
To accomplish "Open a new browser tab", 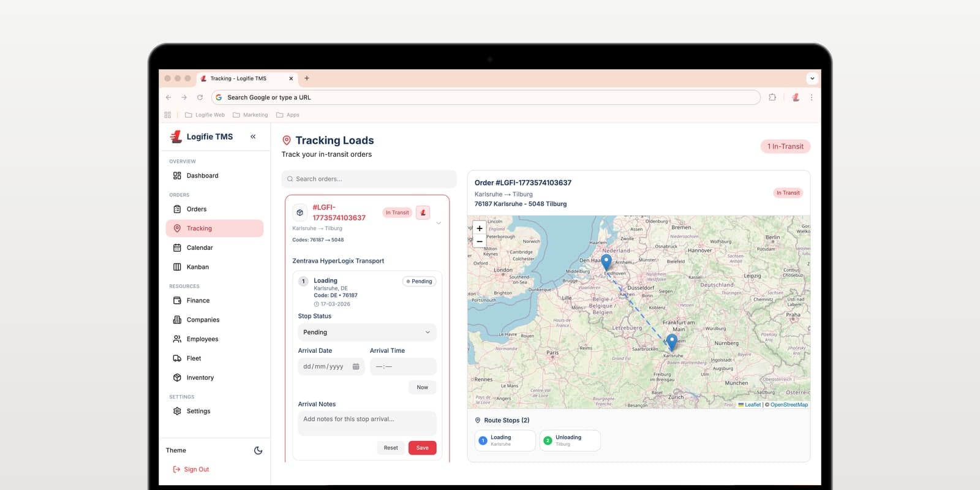I will (307, 78).
